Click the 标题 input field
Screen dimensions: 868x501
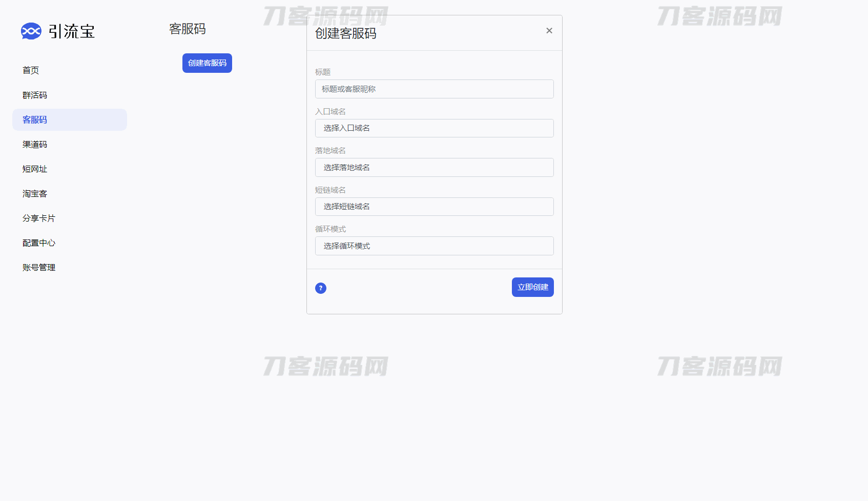434,89
